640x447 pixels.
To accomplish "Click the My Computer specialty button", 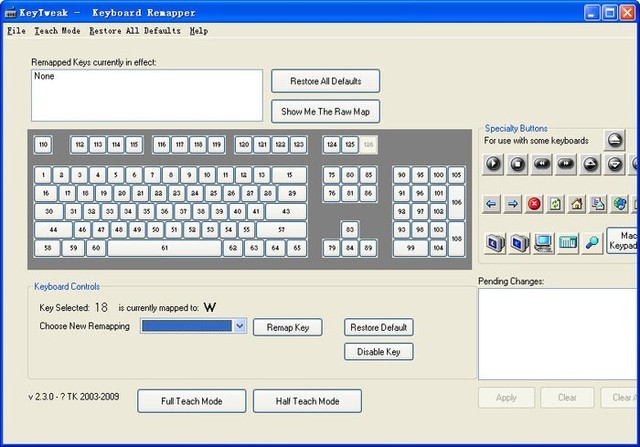I will [x=544, y=242].
